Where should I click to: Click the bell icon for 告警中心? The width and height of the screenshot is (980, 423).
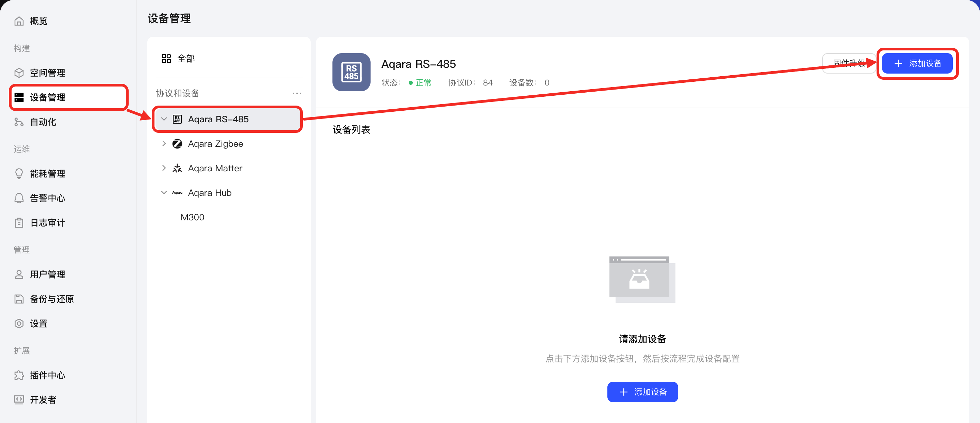(19, 198)
